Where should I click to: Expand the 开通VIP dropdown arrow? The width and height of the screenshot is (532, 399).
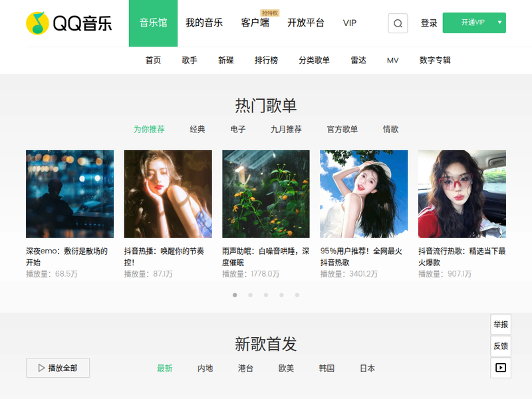tap(499, 23)
